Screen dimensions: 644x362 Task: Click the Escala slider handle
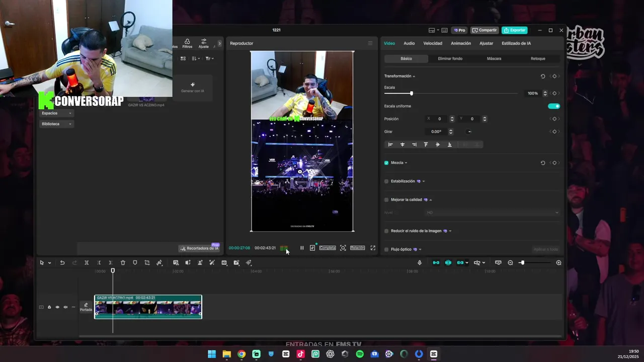click(412, 94)
